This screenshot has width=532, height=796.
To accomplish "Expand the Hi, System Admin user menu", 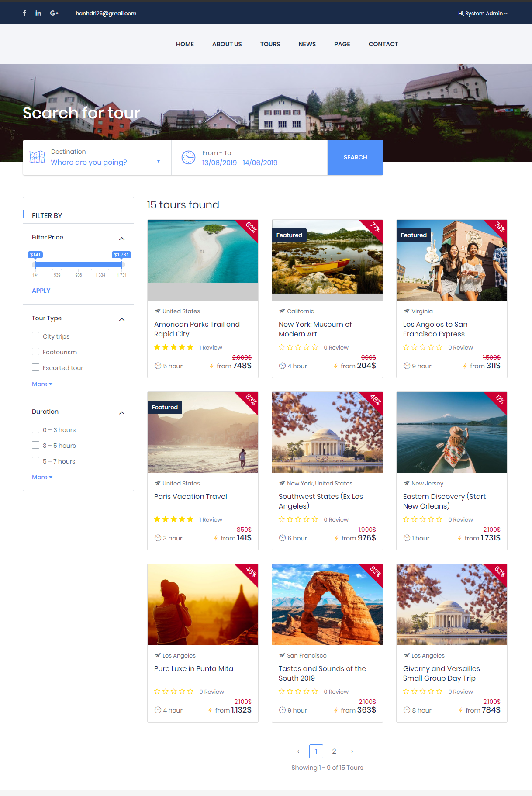I will click(x=483, y=14).
